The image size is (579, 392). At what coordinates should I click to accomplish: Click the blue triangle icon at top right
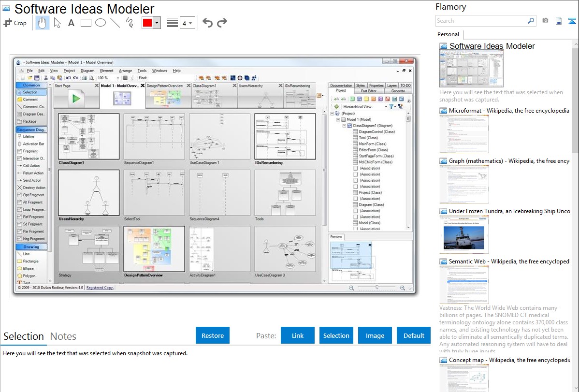572,21
